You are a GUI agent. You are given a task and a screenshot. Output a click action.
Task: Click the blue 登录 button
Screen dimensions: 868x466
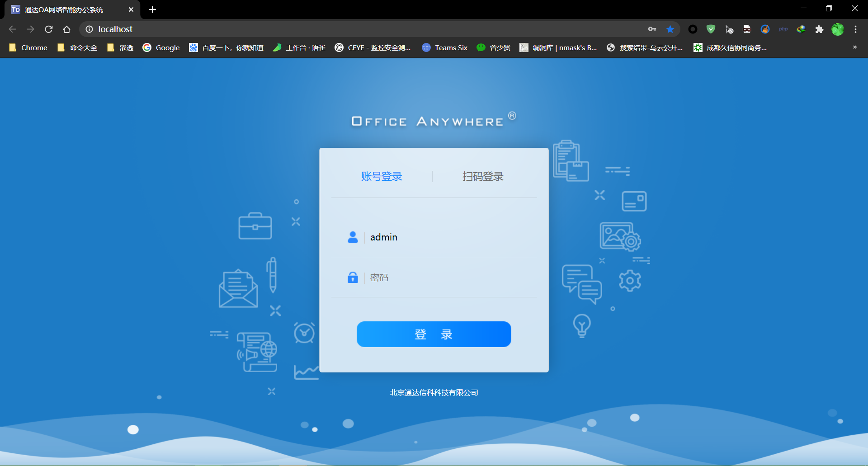pos(434,334)
